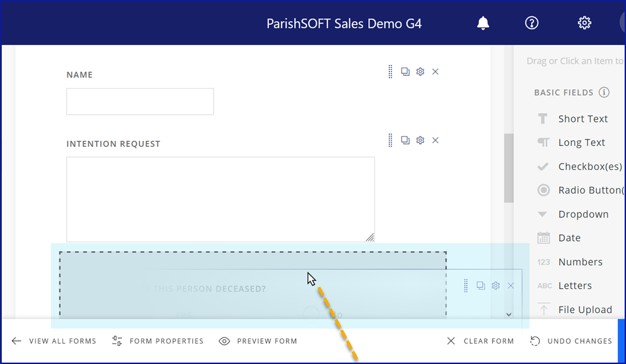Viewport: 626px width, 364px height.
Task: Delete the Name field
Action: pos(436,72)
